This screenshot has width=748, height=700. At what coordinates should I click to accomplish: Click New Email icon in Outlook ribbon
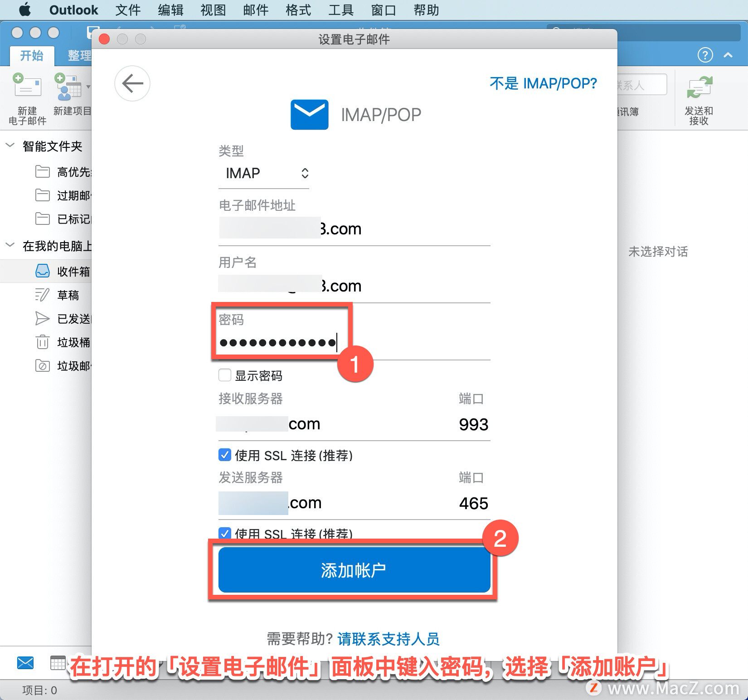(x=27, y=86)
